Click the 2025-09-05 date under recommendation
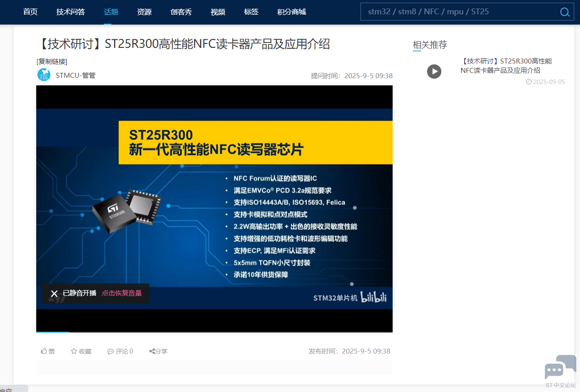580x392 pixels. pos(546,82)
